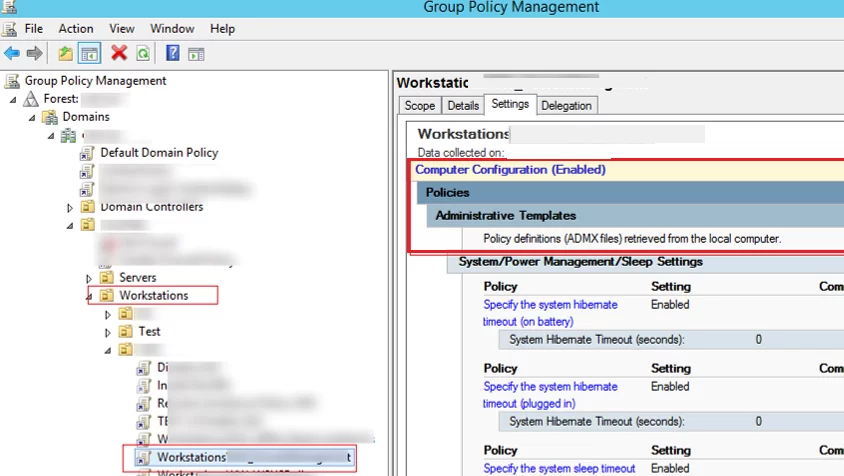The height and width of the screenshot is (476, 844).
Task: Click the Back arrow toolbar icon
Action: tap(12, 53)
